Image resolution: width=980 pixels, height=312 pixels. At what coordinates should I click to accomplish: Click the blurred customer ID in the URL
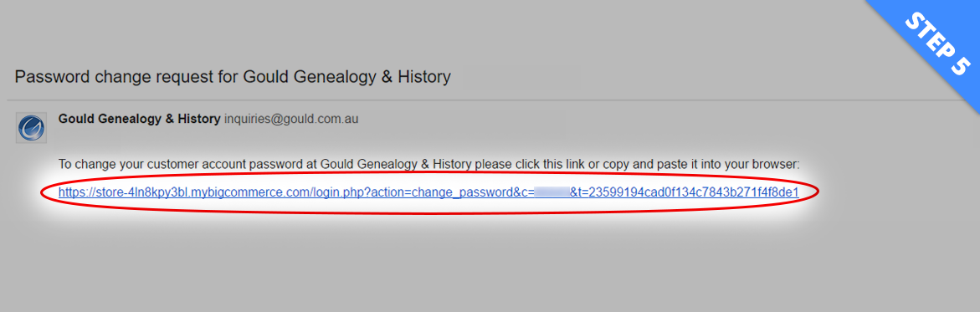point(552,192)
